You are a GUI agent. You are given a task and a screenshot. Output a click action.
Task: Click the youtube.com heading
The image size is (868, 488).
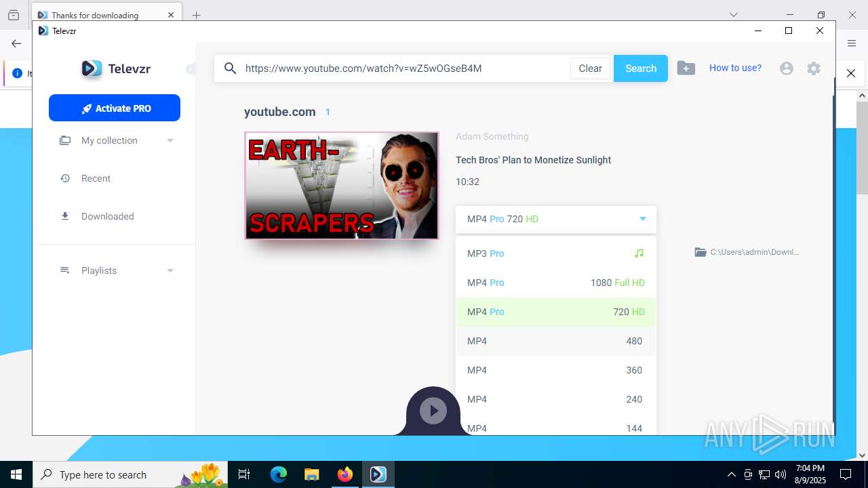(279, 112)
